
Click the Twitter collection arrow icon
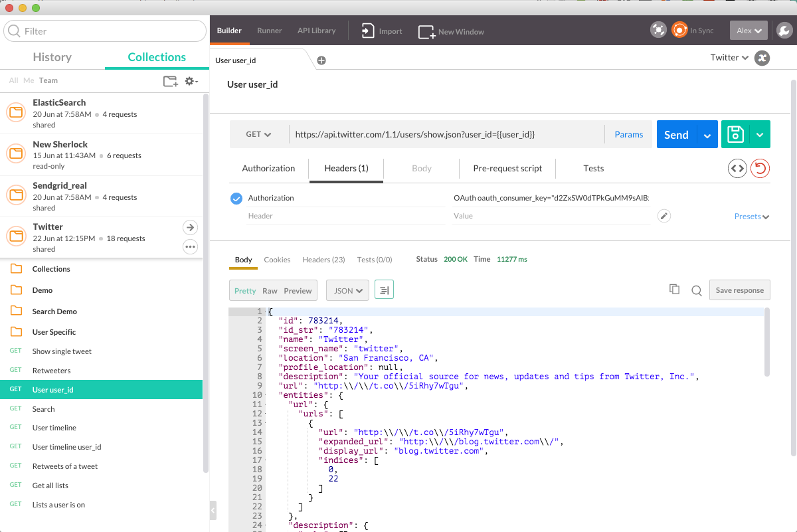(x=190, y=228)
